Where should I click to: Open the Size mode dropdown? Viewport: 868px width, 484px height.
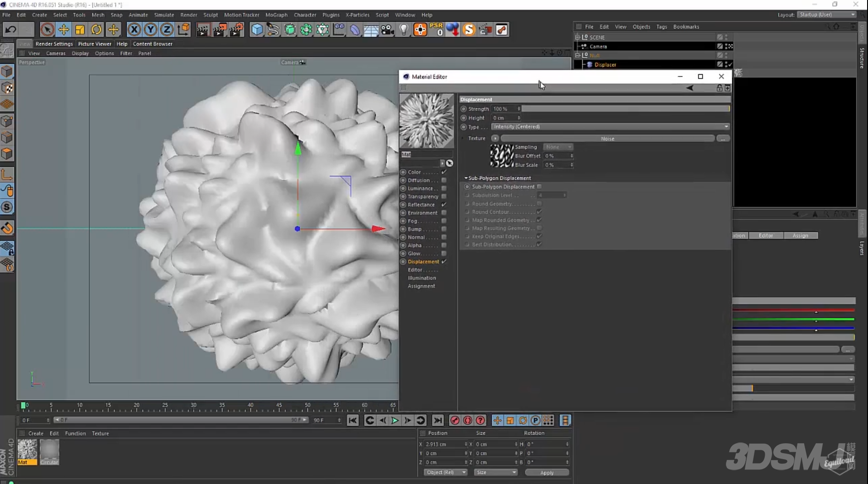point(495,473)
